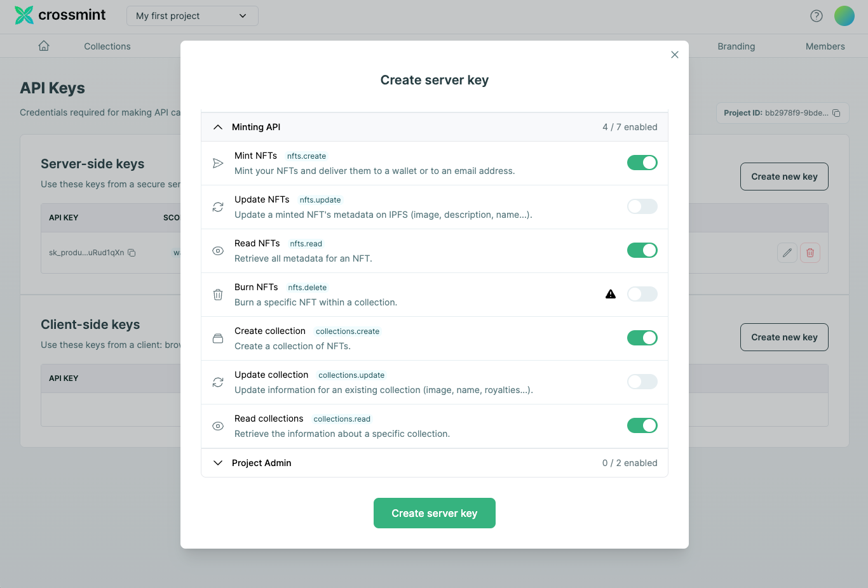
Task: Copy the Project ID
Action: tap(836, 113)
